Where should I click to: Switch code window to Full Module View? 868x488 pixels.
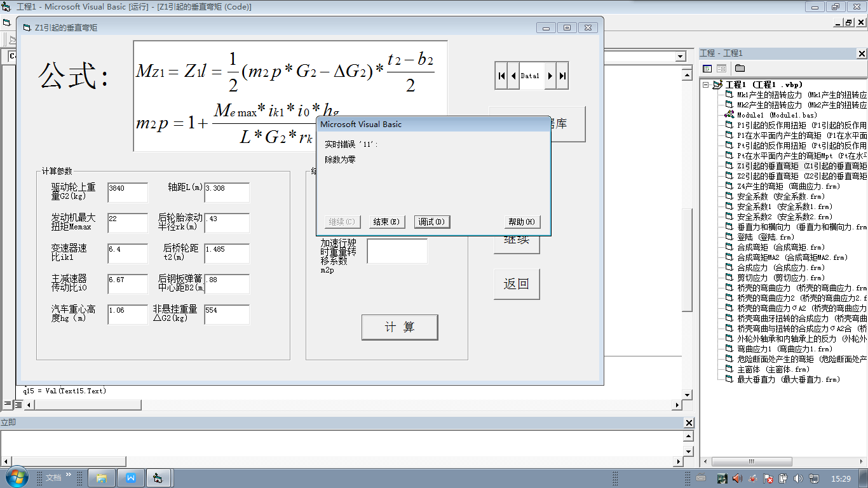17,404
